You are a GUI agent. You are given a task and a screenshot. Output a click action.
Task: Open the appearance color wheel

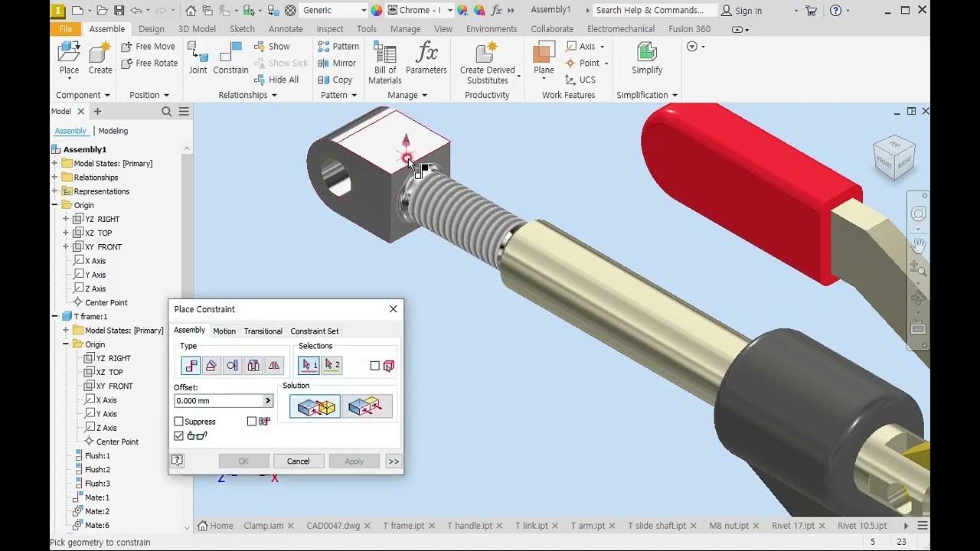click(x=376, y=10)
